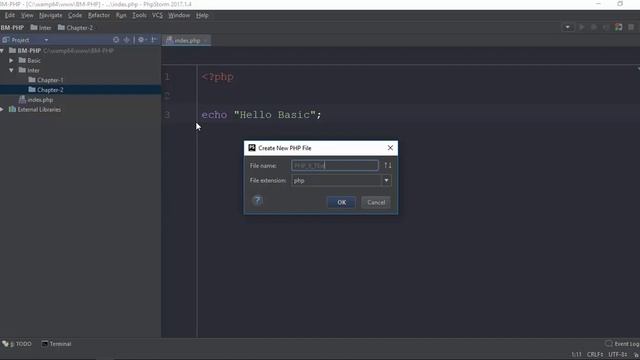This screenshot has width=640, height=360.
Task: Open the Navigate menu
Action: tap(51, 15)
